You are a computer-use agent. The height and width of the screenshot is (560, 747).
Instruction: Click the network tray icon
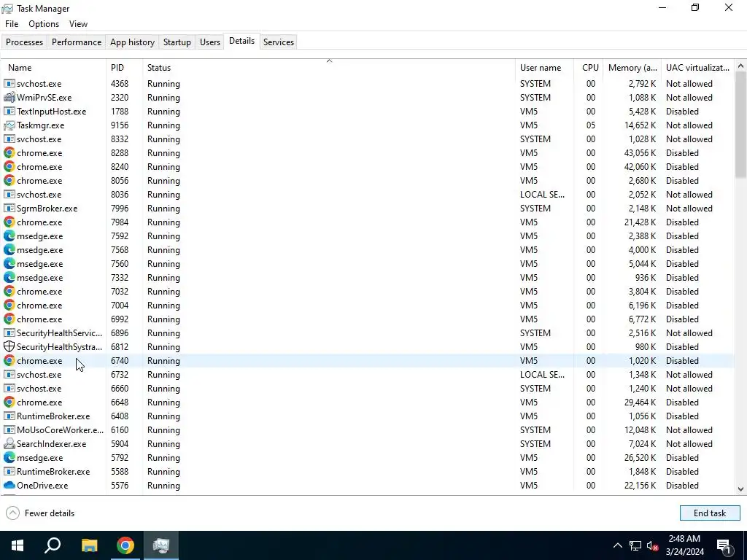point(635,545)
